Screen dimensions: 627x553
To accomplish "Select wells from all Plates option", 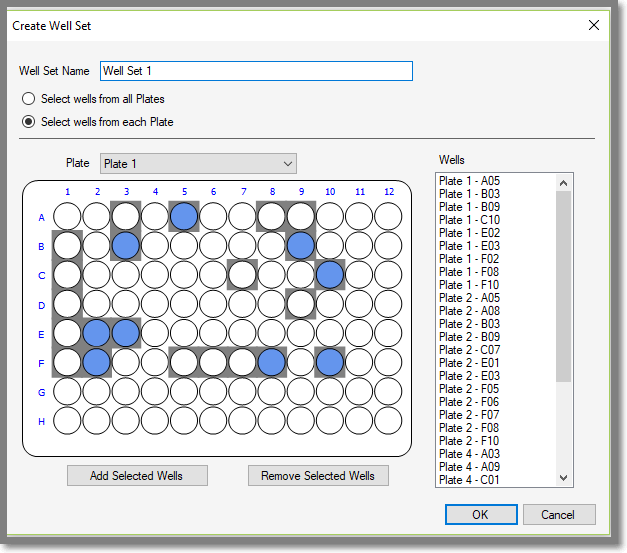I will pos(29,99).
